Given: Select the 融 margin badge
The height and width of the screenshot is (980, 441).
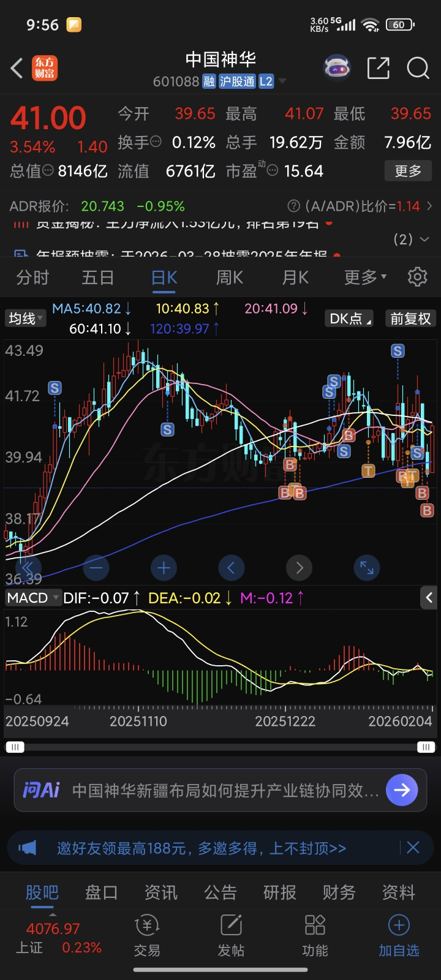Looking at the screenshot, I should [x=209, y=81].
